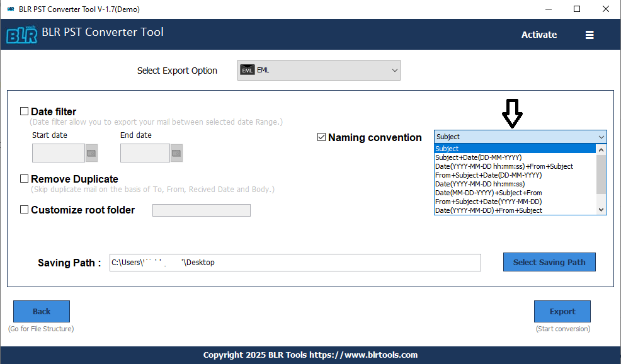Select From+Subject+Date(YYYY-MM-DD) naming option
Screen dimensions: 621x364
(485, 202)
